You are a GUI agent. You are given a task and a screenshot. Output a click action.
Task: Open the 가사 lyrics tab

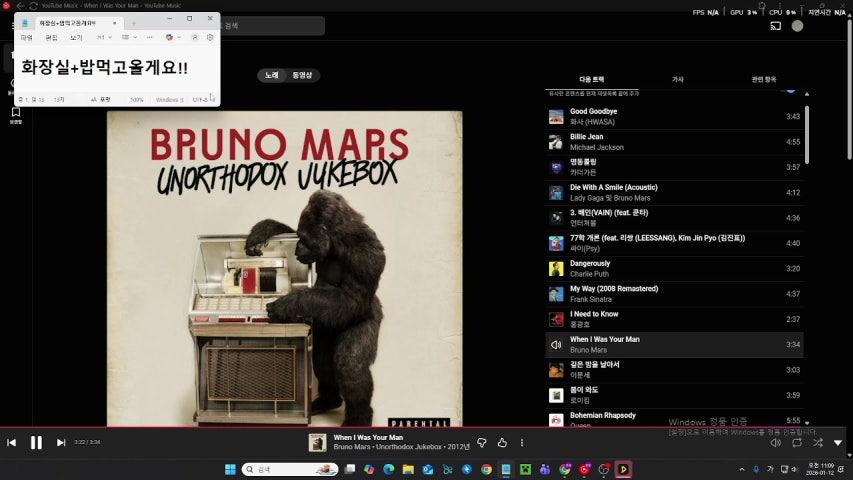click(677, 78)
